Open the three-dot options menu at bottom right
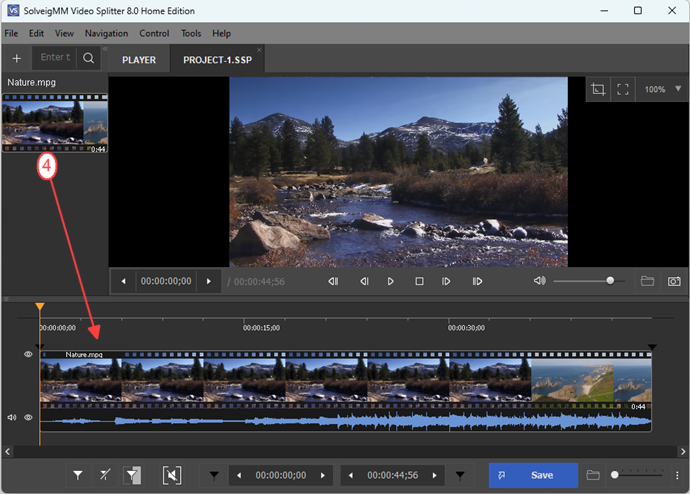690x494 pixels. 677,475
